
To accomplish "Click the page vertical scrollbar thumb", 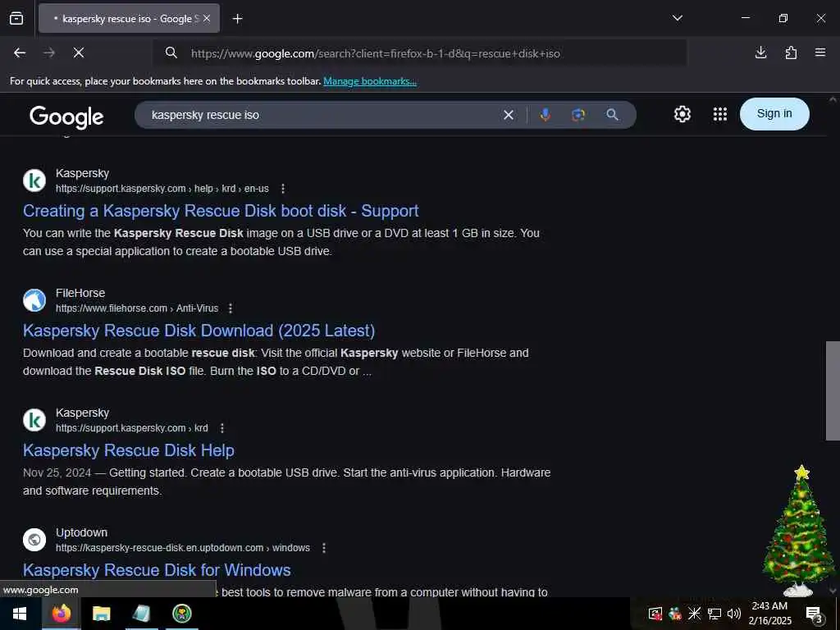I will pos(833,390).
